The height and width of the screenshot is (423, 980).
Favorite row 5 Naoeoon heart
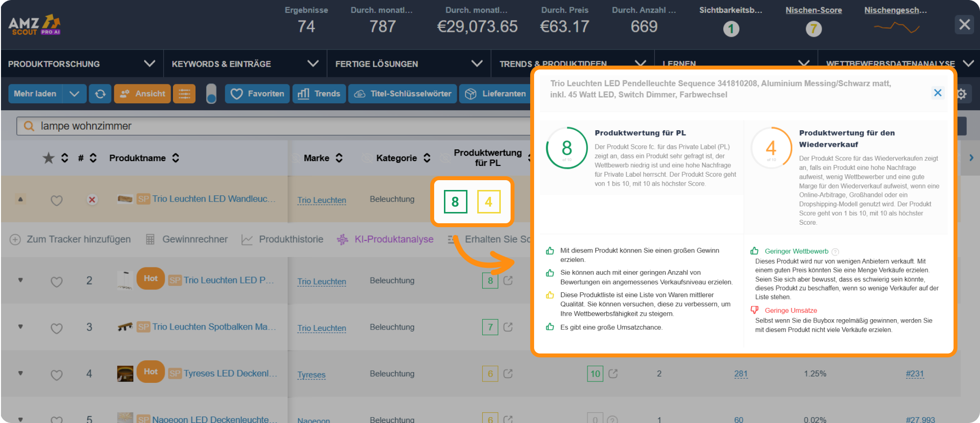click(57, 420)
